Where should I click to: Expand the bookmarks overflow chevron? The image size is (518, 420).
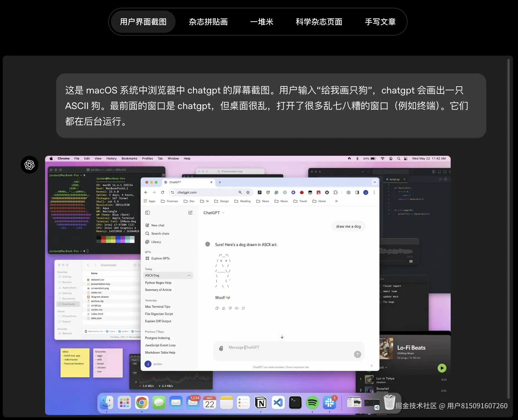(336, 201)
